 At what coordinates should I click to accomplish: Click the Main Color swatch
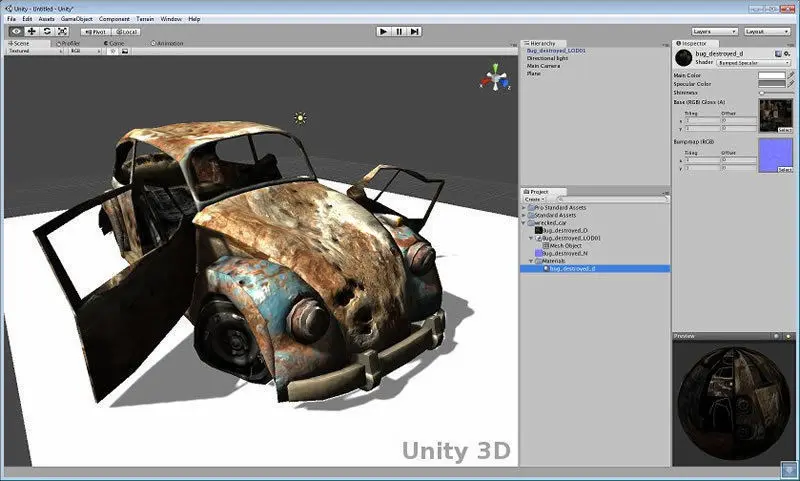[x=771, y=75]
